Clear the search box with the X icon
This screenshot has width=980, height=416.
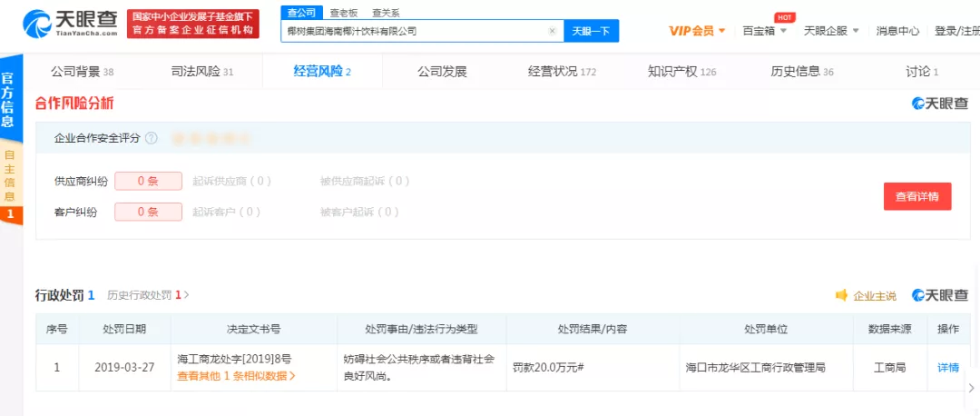[x=552, y=31]
